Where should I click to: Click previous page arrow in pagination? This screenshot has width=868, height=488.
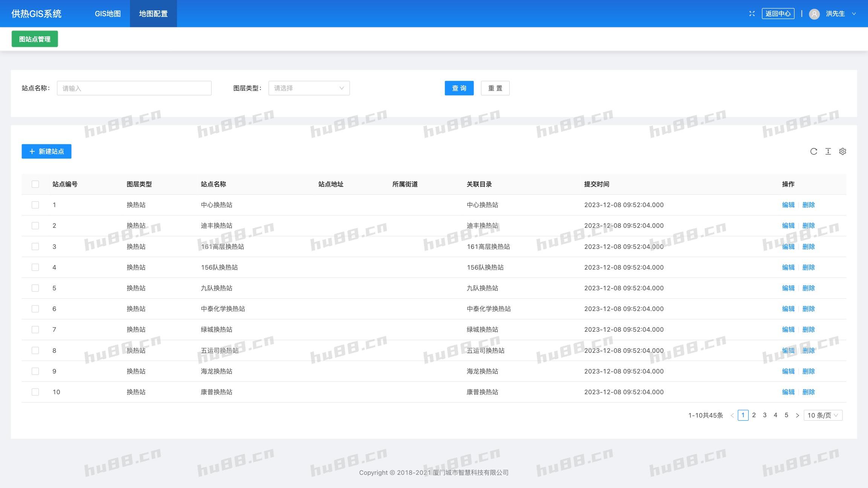point(732,415)
